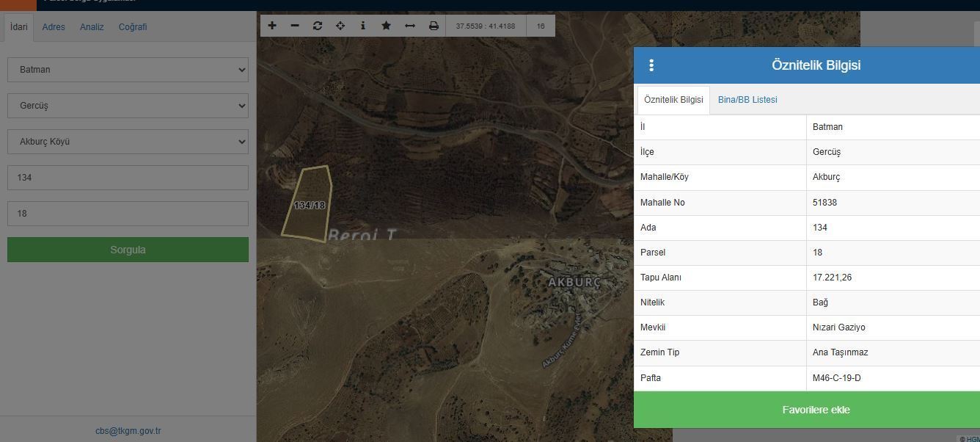Click the Ada input field containing 134
Image resolution: width=980 pixels, height=442 pixels.
pyautogui.click(x=128, y=178)
